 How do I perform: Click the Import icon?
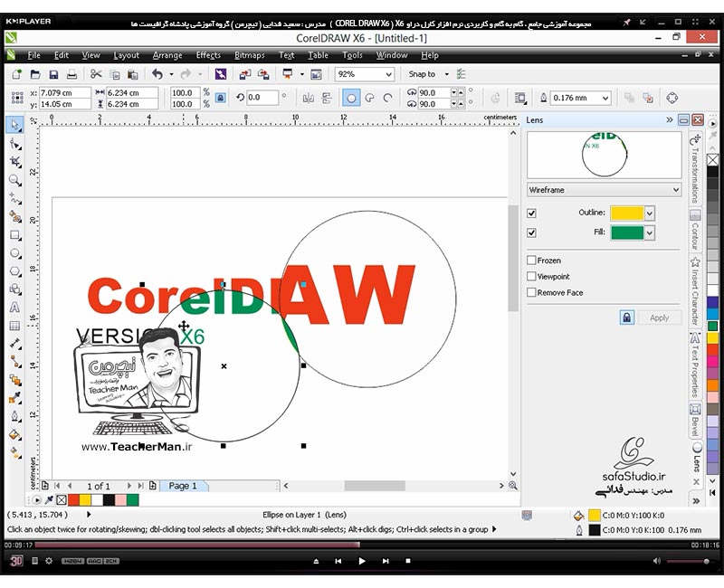click(x=244, y=74)
